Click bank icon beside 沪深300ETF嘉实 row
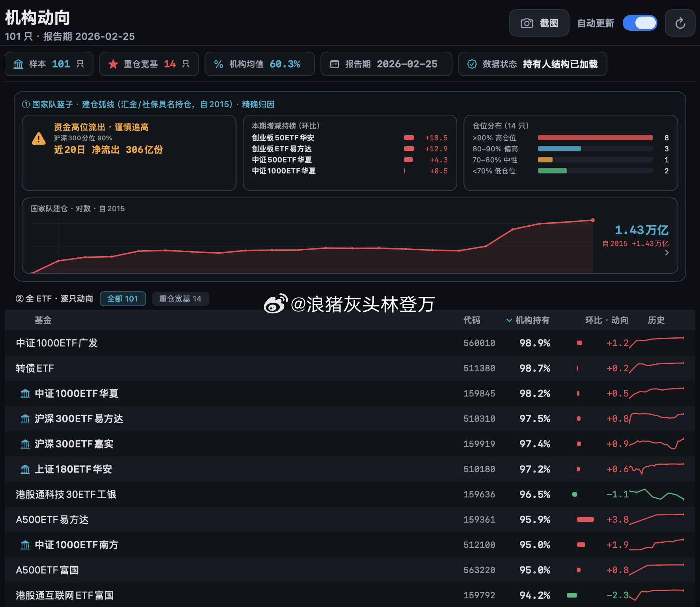Viewport: 700px width, 607px height. pos(25,444)
